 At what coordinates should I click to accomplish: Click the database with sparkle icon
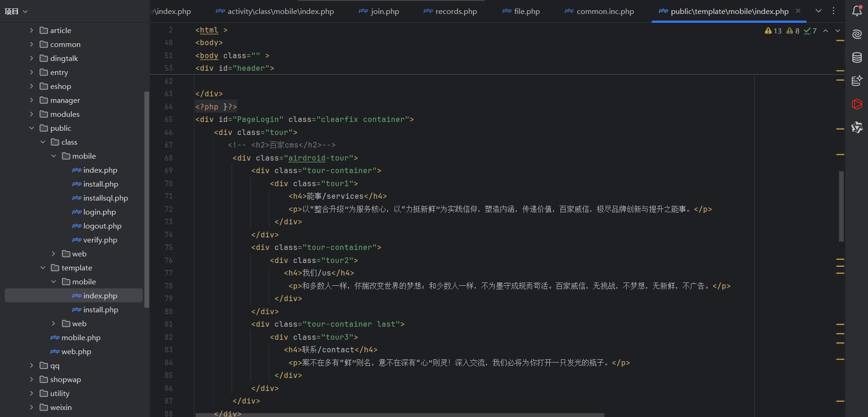[856, 81]
